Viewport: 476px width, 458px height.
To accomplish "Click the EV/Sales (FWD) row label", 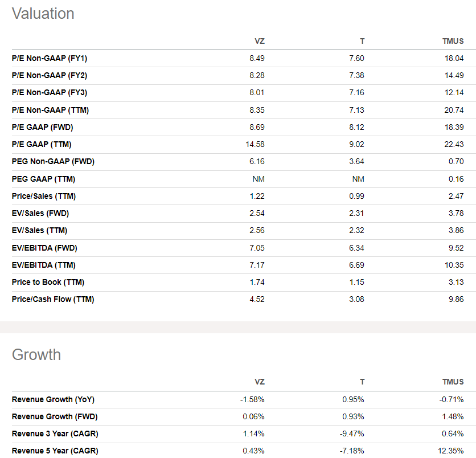I will pyautogui.click(x=40, y=213).
